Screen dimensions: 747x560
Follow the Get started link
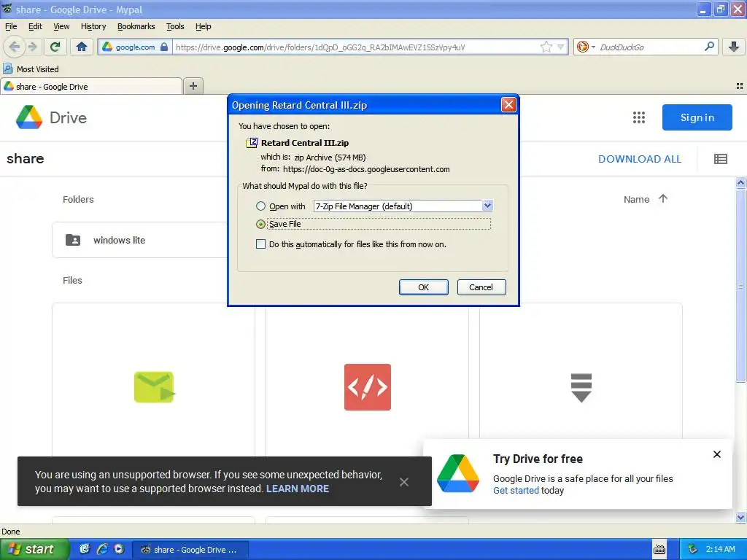coord(516,491)
